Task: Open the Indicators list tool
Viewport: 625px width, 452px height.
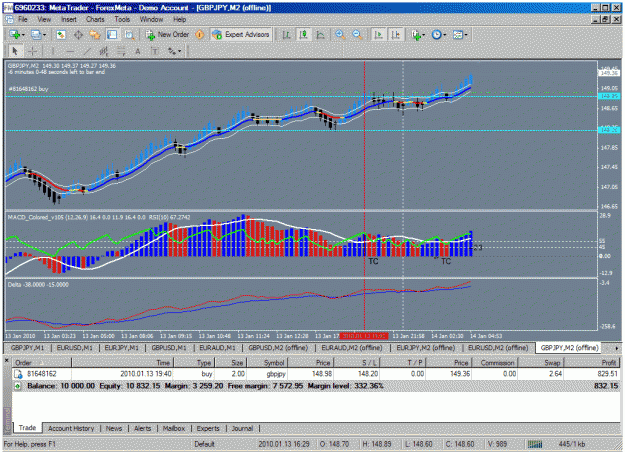Action: [x=417, y=35]
